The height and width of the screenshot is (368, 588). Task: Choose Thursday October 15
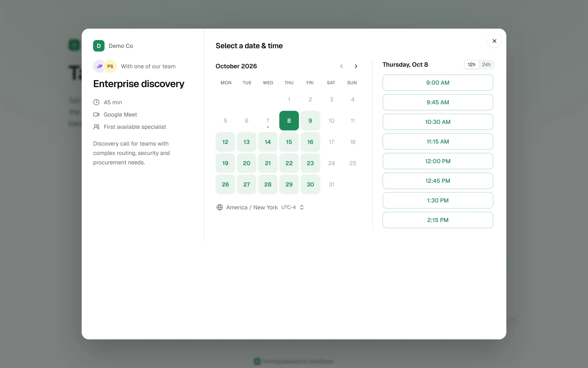[289, 142]
